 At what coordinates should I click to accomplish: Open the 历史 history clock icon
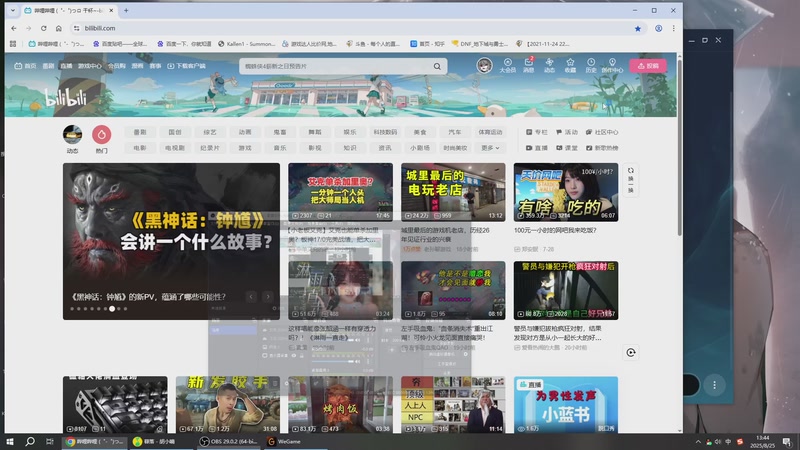(591, 65)
